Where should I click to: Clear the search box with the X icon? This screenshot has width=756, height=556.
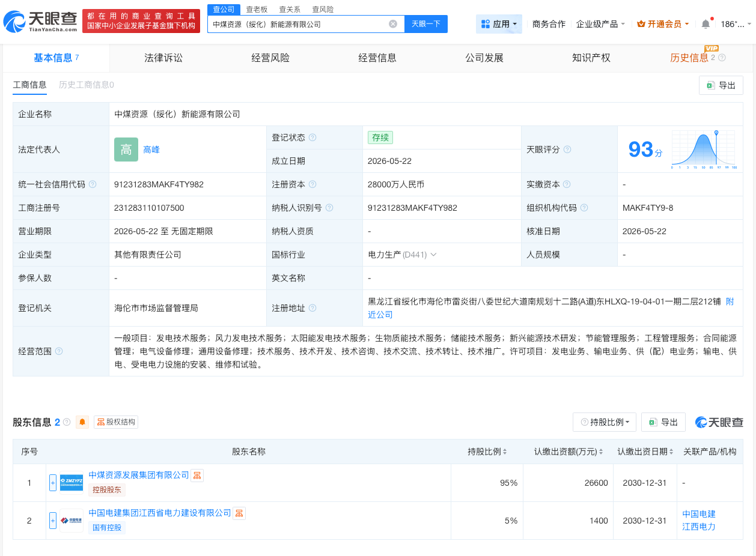393,24
